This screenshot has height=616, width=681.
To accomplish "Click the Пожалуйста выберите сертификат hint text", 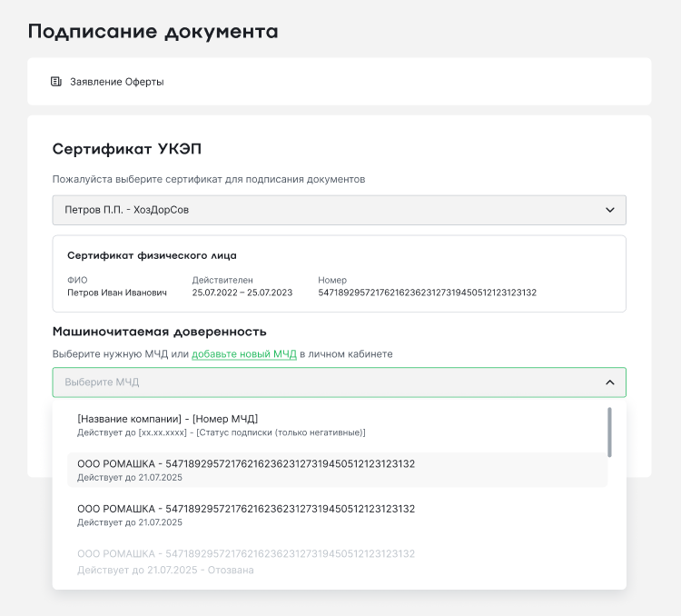I will tap(208, 179).
